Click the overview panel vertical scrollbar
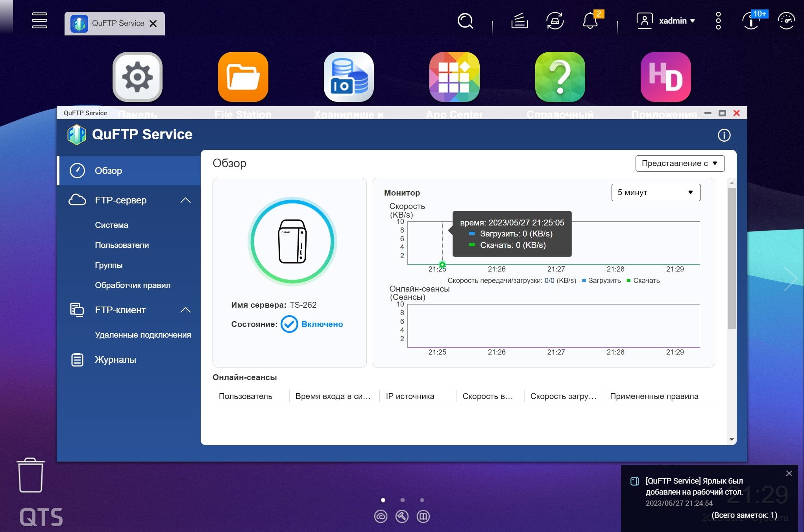 click(x=732, y=258)
